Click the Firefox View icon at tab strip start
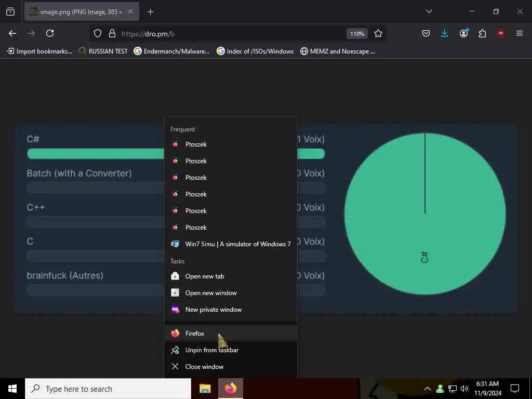Viewport: 532px width, 399px height. click(10, 11)
